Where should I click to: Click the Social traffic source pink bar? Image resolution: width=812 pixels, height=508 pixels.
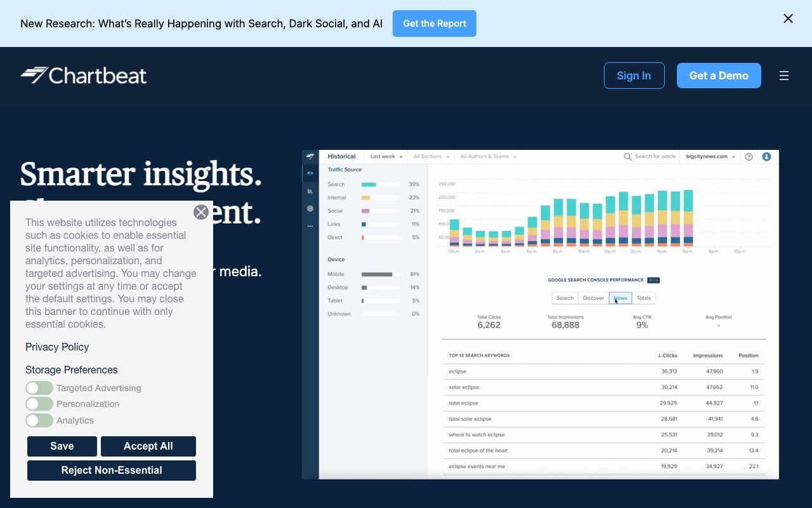(365, 211)
